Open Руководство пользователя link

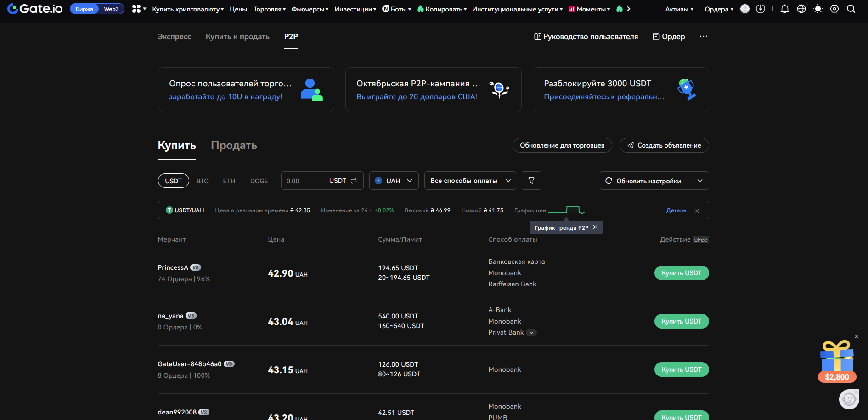[586, 36]
